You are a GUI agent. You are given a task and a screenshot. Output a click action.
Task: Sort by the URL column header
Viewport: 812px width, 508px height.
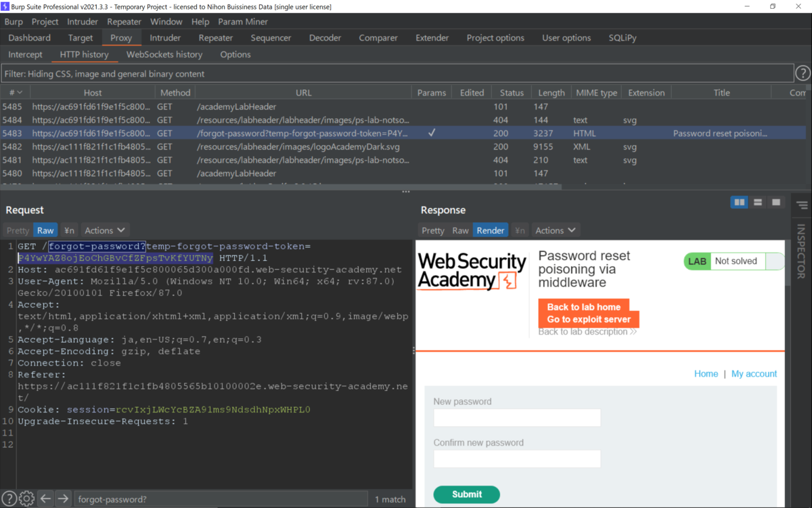pyautogui.click(x=303, y=93)
